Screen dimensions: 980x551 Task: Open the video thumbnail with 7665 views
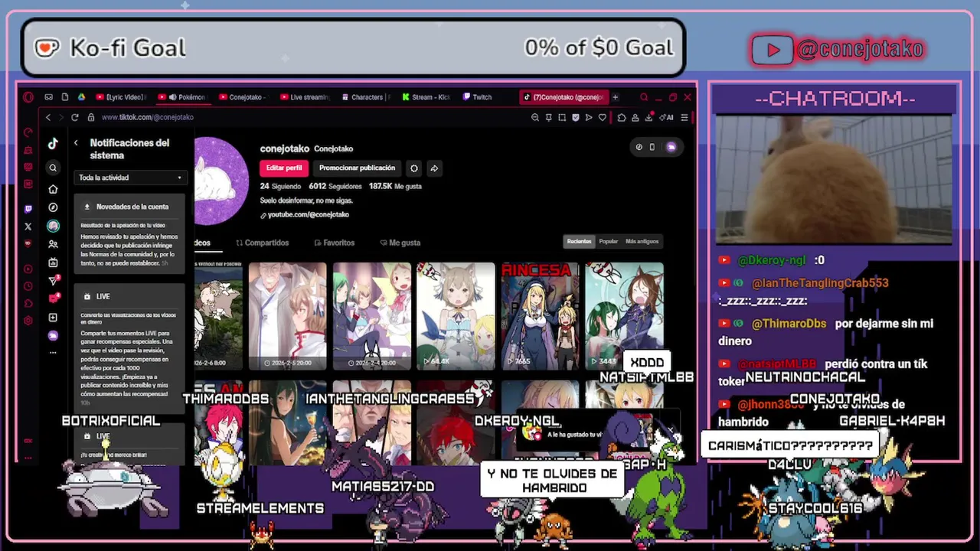[541, 316]
